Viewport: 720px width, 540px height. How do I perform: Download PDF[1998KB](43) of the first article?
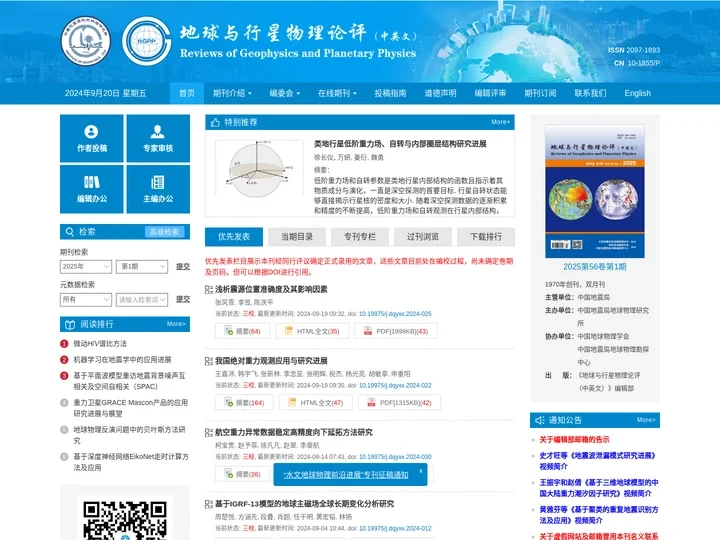click(396, 331)
